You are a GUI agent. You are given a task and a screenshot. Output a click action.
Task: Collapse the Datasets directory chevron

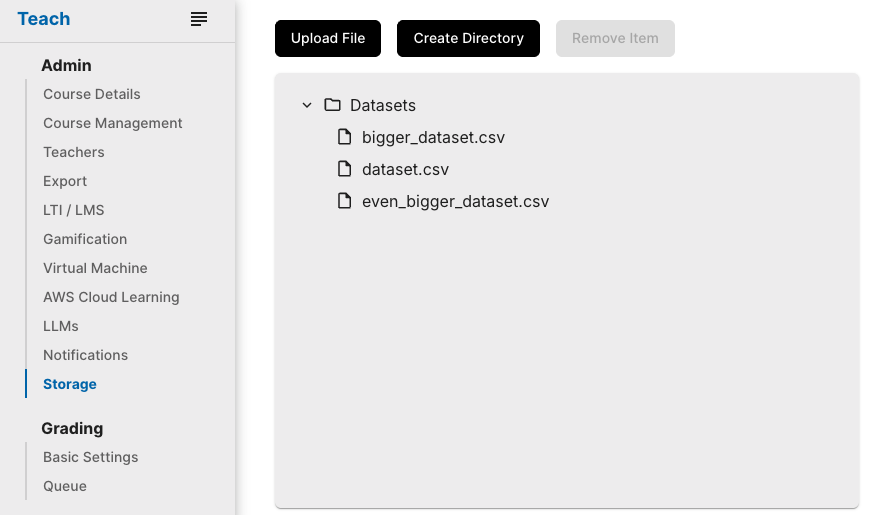click(x=307, y=105)
